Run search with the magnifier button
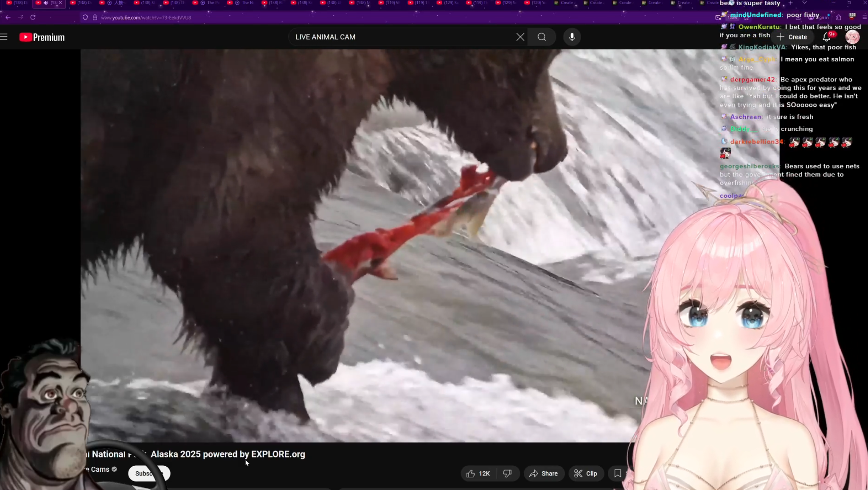The height and width of the screenshot is (490, 868). coord(542,37)
